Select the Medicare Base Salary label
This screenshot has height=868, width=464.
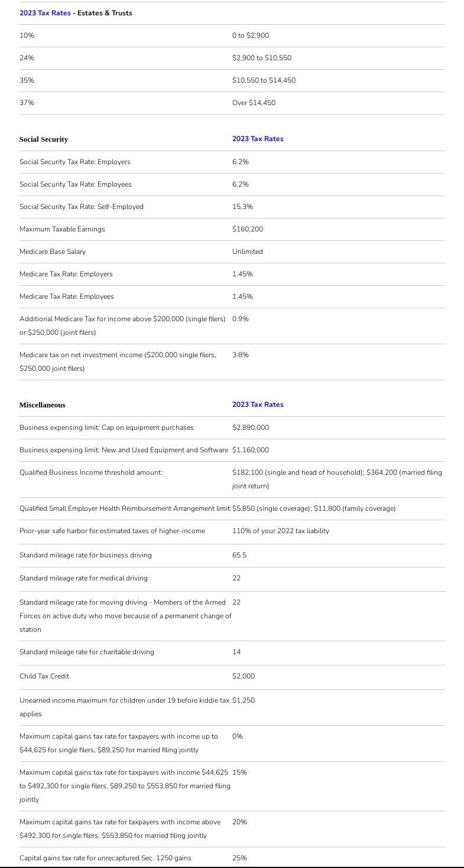pyautogui.click(x=53, y=252)
